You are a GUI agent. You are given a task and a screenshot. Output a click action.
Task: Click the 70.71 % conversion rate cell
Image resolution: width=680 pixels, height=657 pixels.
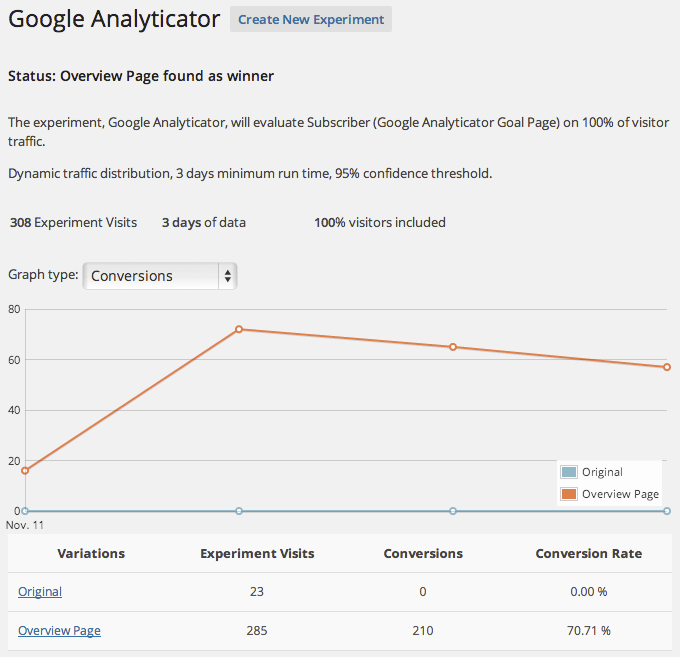(588, 631)
